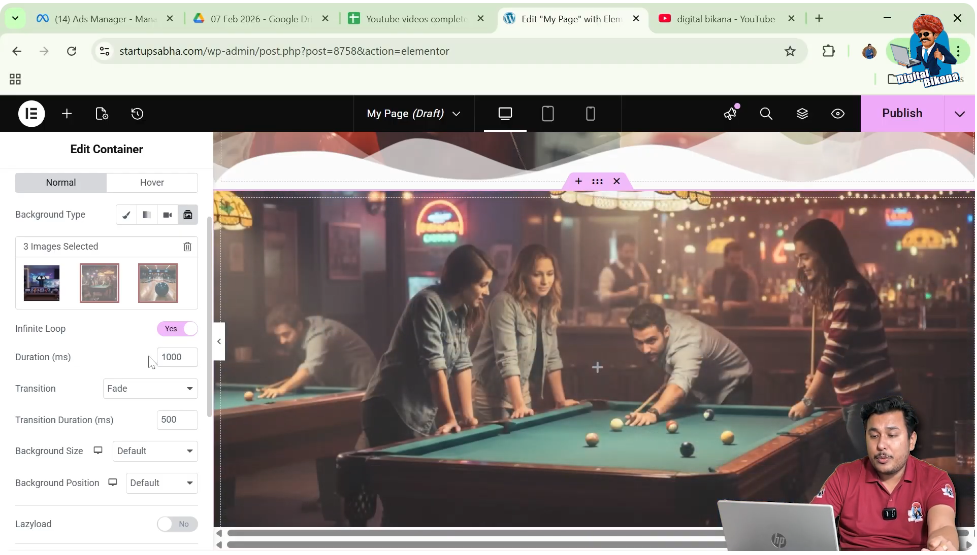Switch to tablet responsive view
This screenshot has height=555, width=977.
tap(548, 114)
